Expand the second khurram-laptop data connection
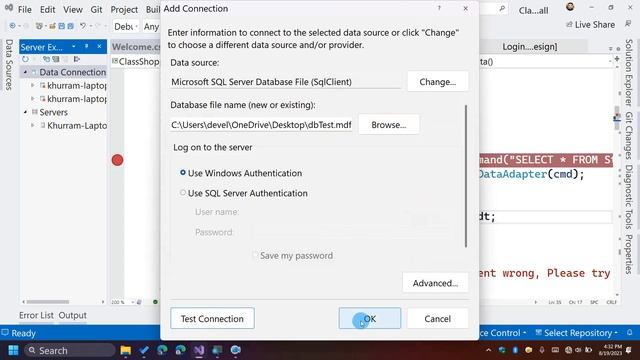This screenshot has height=360, width=640. click(x=33, y=98)
